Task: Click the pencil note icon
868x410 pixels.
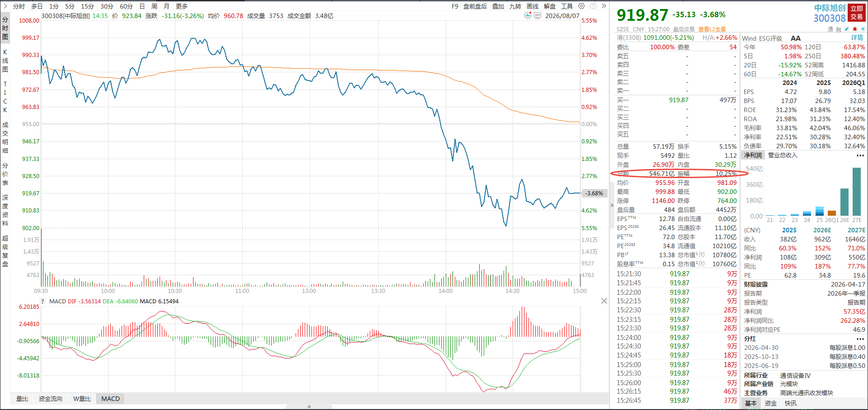Action: pos(847,29)
